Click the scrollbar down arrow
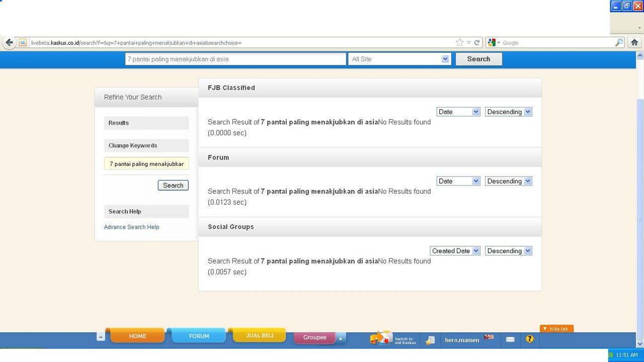Screen dimensions: 644x362 tap(640, 344)
